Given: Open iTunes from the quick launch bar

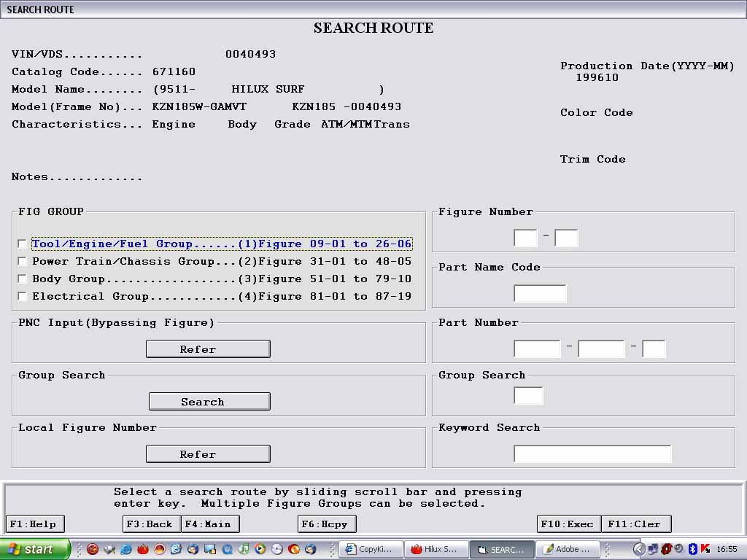Looking at the screenshot, I should [x=244, y=549].
